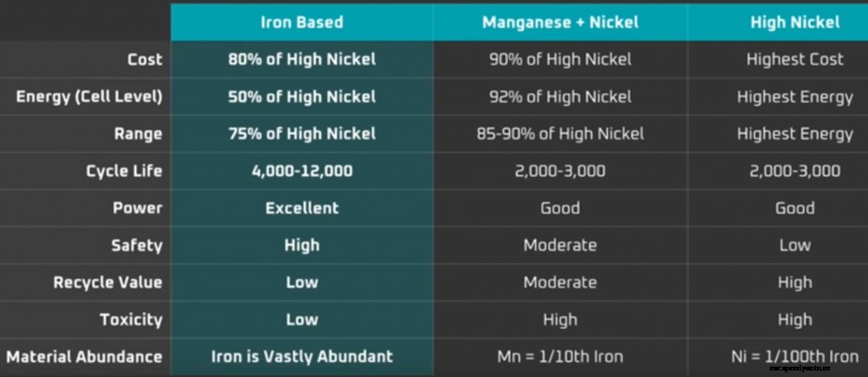
Task: Click the Energy (Cell Level) row label
Action: coord(90,97)
